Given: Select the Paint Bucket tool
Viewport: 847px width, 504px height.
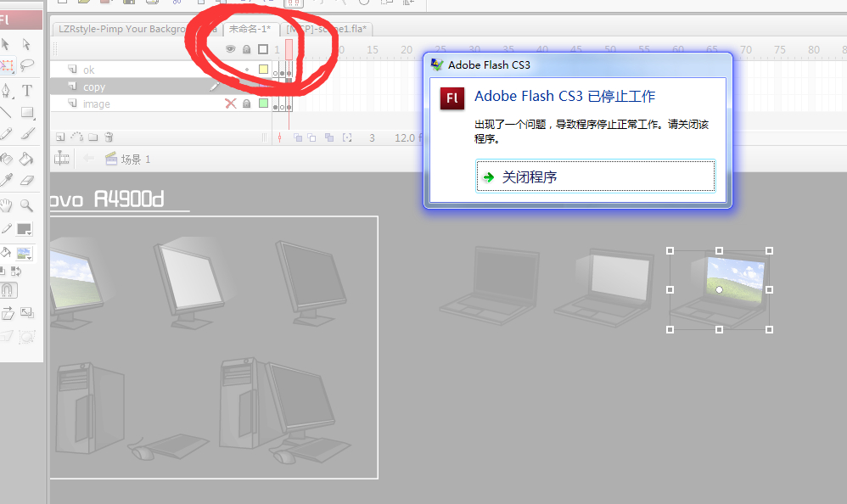Looking at the screenshot, I should pos(26,159).
